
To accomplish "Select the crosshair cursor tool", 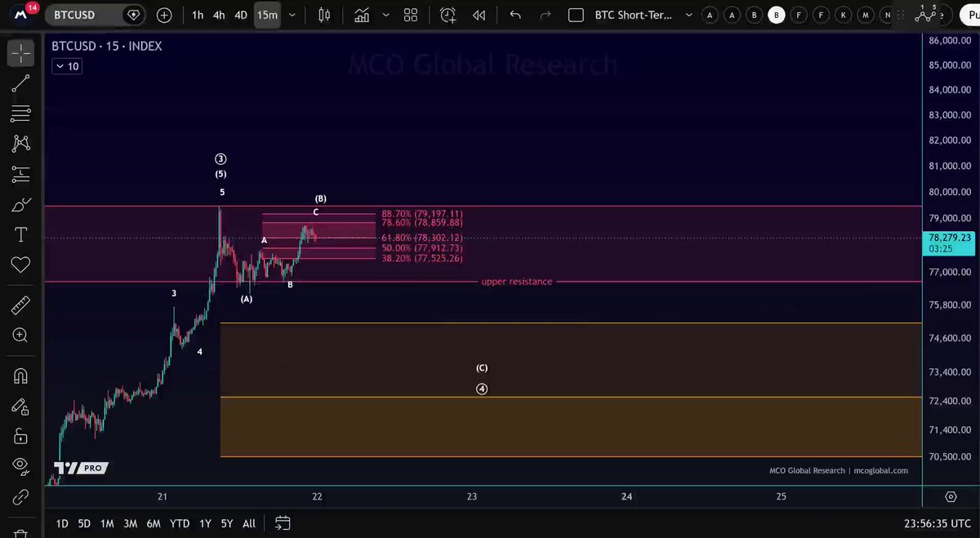I will pyautogui.click(x=20, y=53).
